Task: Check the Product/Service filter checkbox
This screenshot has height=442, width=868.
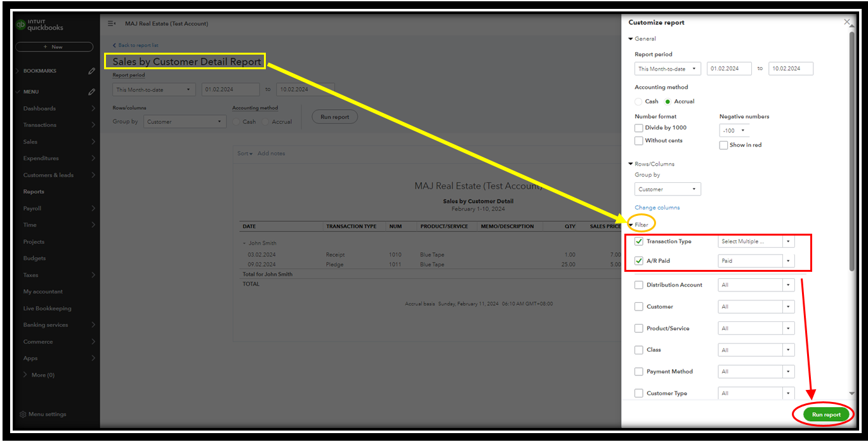Action: (639, 328)
